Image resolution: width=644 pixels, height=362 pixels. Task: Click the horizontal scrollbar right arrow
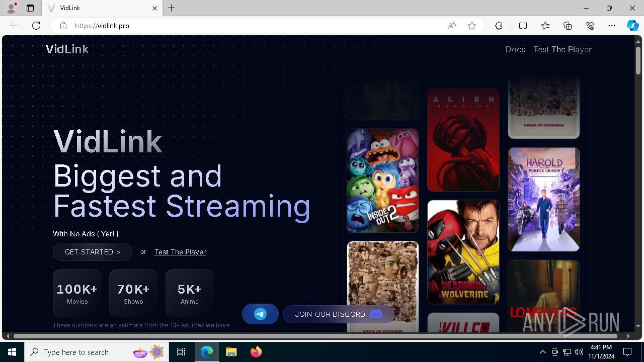[x=628, y=336]
